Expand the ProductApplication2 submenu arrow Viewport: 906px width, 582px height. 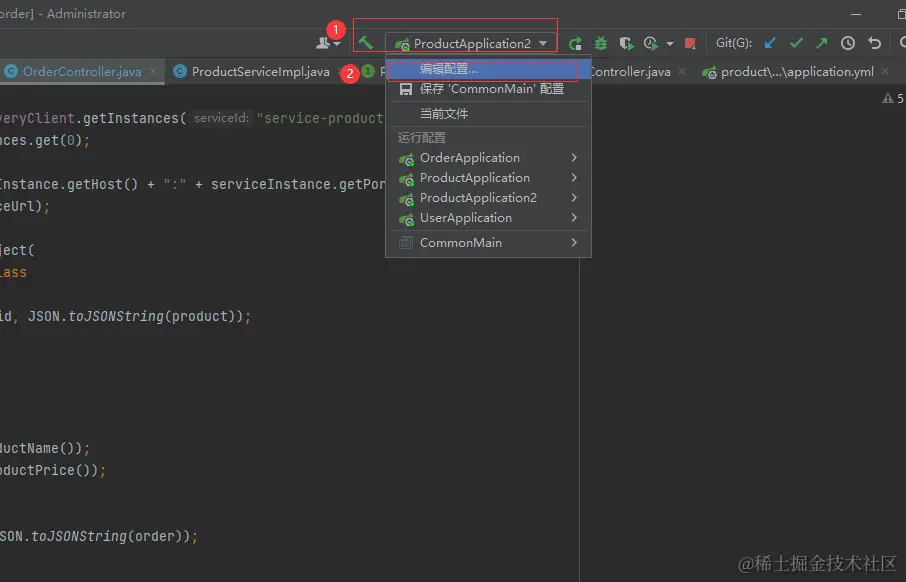(574, 198)
